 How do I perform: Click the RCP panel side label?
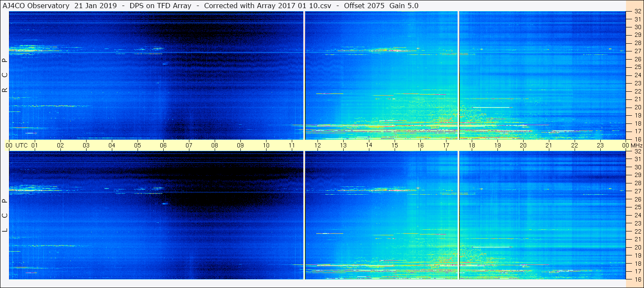5,75
